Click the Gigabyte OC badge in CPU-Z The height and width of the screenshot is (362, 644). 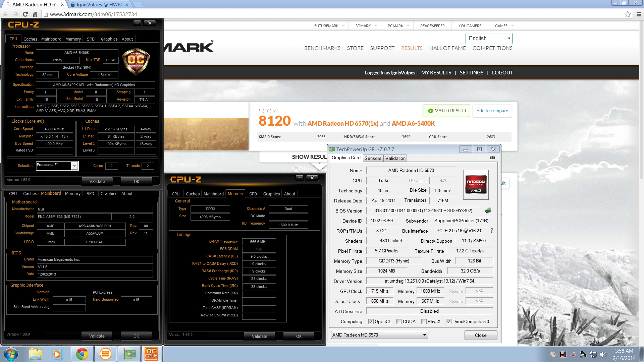tap(136, 61)
